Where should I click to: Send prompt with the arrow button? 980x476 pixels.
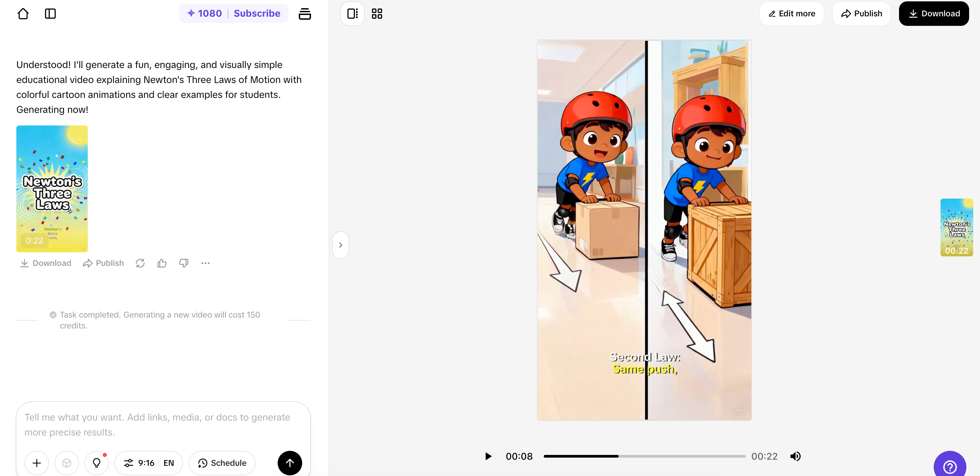click(x=290, y=463)
